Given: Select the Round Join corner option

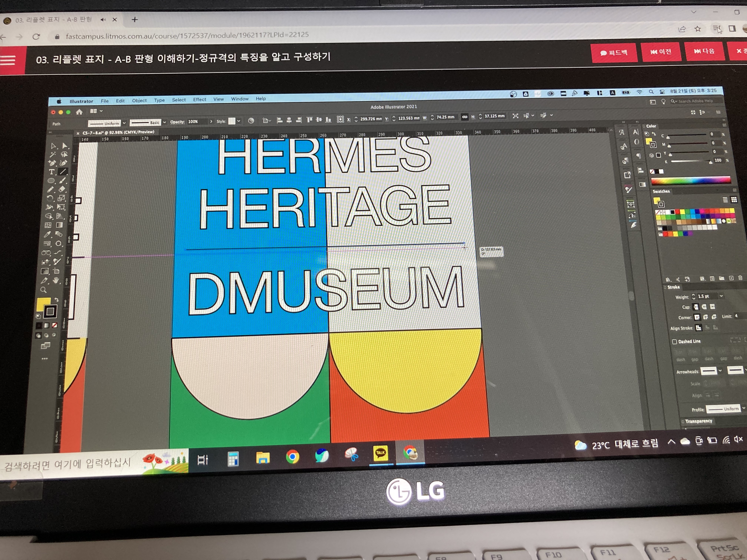Looking at the screenshot, I should (x=705, y=317).
